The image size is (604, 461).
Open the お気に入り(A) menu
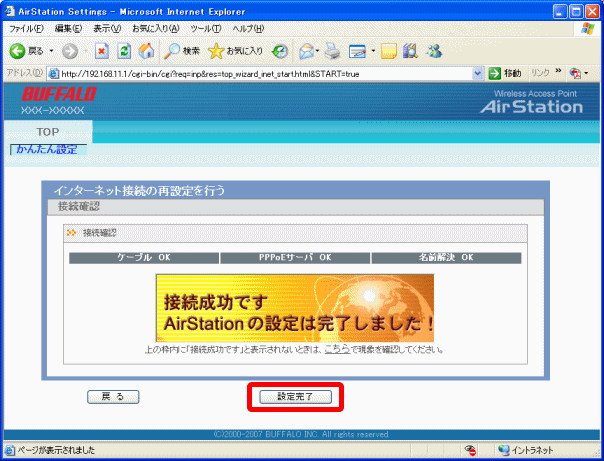tap(156, 28)
